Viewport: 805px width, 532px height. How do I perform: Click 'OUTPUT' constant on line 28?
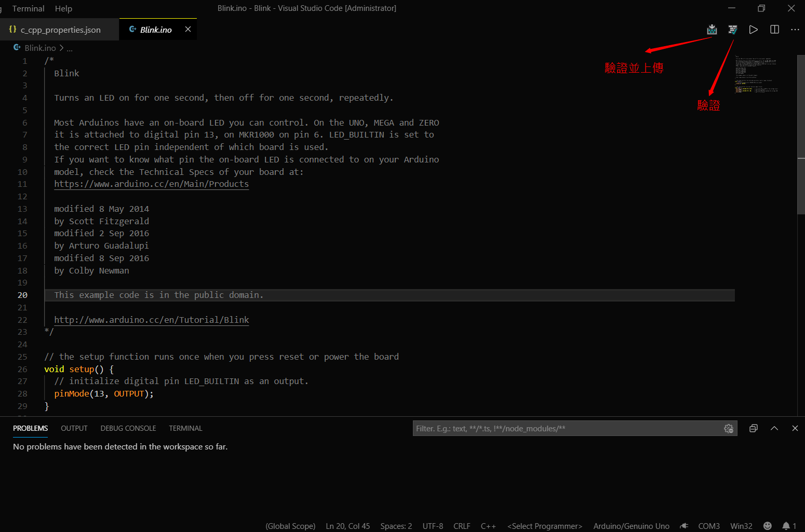tap(129, 393)
